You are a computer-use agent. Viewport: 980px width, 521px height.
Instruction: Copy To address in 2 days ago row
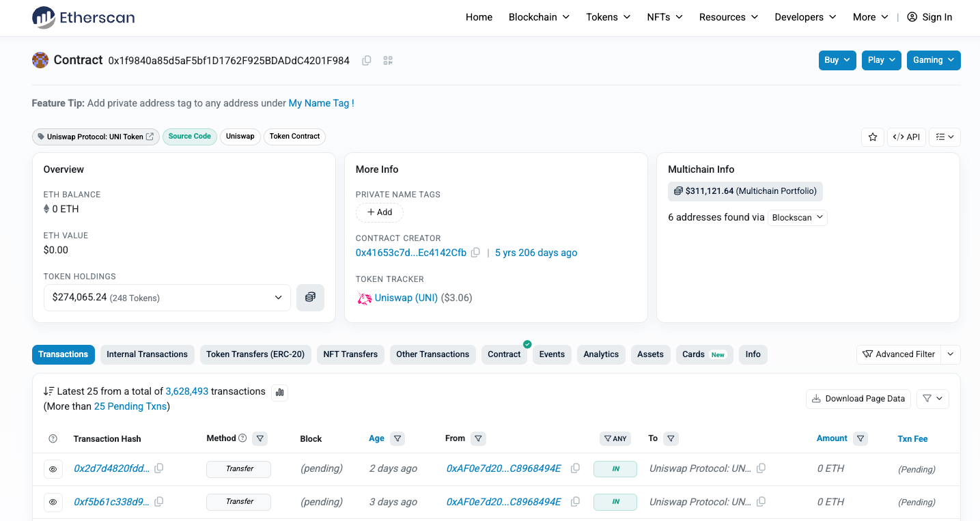tap(761, 468)
